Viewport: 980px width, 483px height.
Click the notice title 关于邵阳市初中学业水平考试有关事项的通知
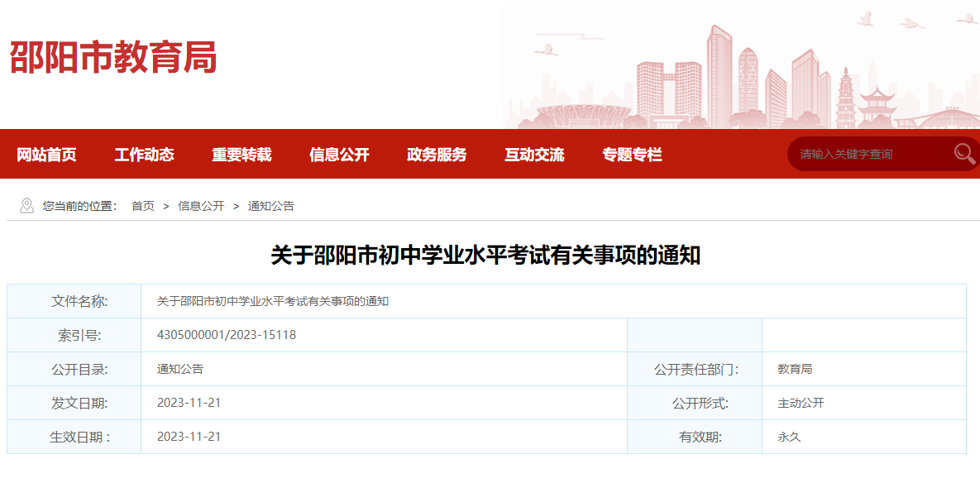[x=490, y=256]
